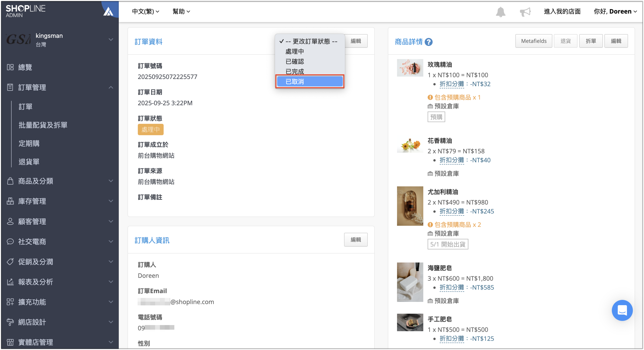Select 處理中 in the status dropdown

(310, 52)
